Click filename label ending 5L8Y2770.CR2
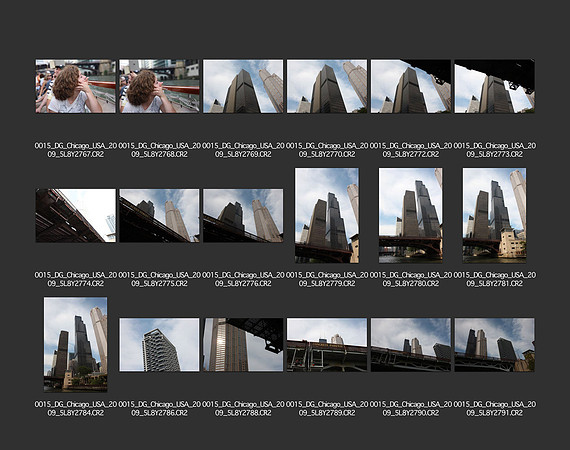Viewport: 570px width, 450px height. [x=327, y=150]
